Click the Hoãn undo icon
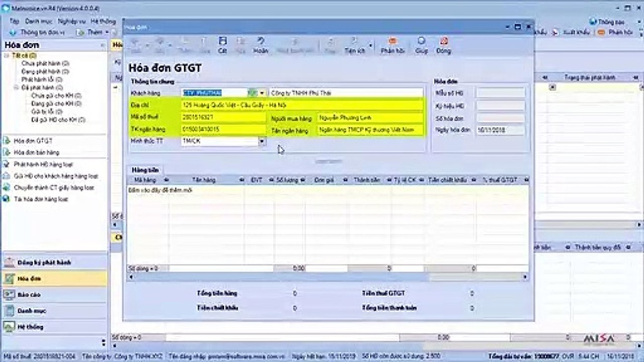The width and height of the screenshot is (644, 362). [260, 45]
